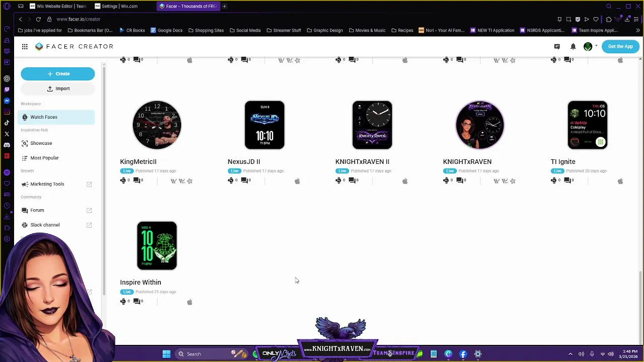Screen dimensions: 644x362
Task: Open the CR Books bookmark
Action: tap(132, 30)
